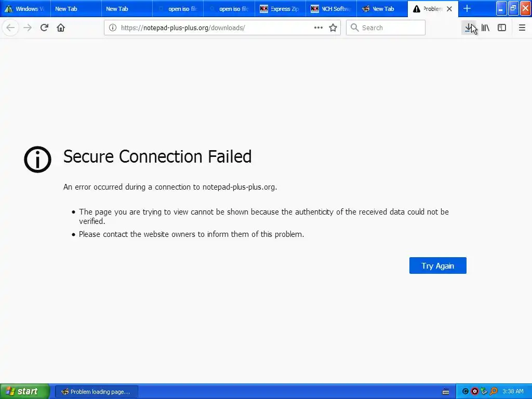Open page actions three-dot menu
Screen dimensions: 532x399
tap(318, 28)
